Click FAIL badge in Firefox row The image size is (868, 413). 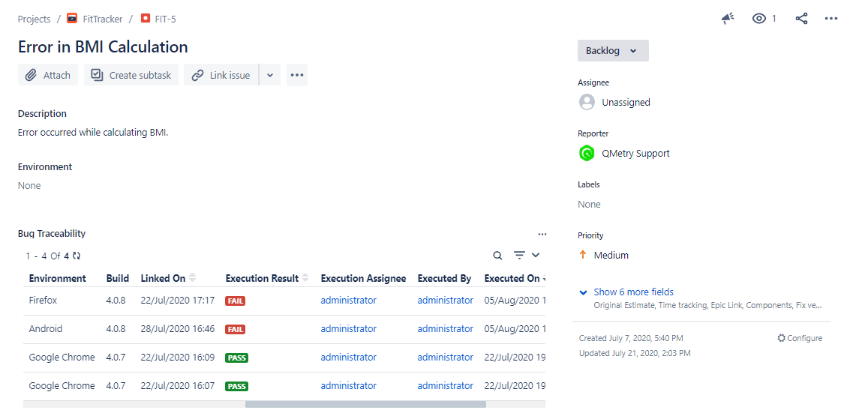pos(236,301)
